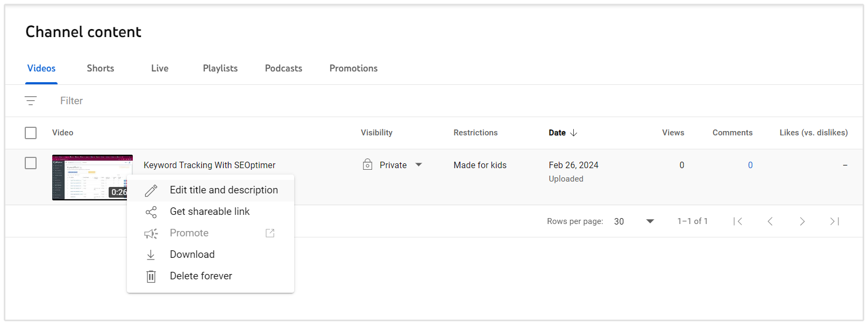The height and width of the screenshot is (325, 868).
Task: Check the Keyword Tracking video row checkbox
Action: tap(31, 163)
